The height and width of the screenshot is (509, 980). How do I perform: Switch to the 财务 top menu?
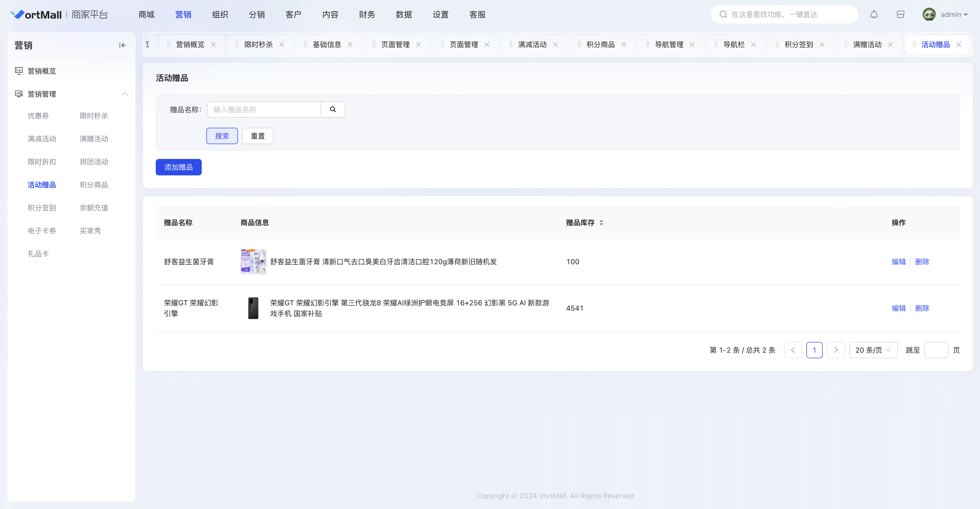pos(367,15)
